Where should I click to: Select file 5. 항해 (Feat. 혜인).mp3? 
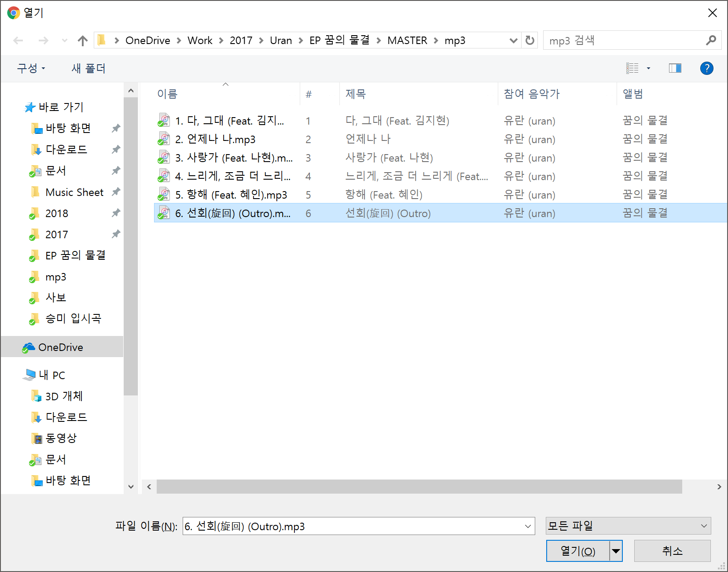[231, 195]
